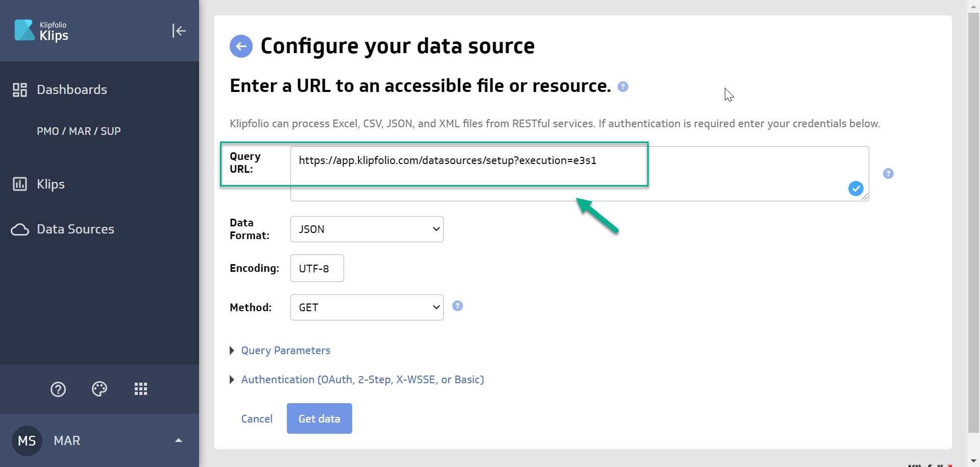The height and width of the screenshot is (467, 980).
Task: Click the Klipfolio Klips logo
Action: 41,31
